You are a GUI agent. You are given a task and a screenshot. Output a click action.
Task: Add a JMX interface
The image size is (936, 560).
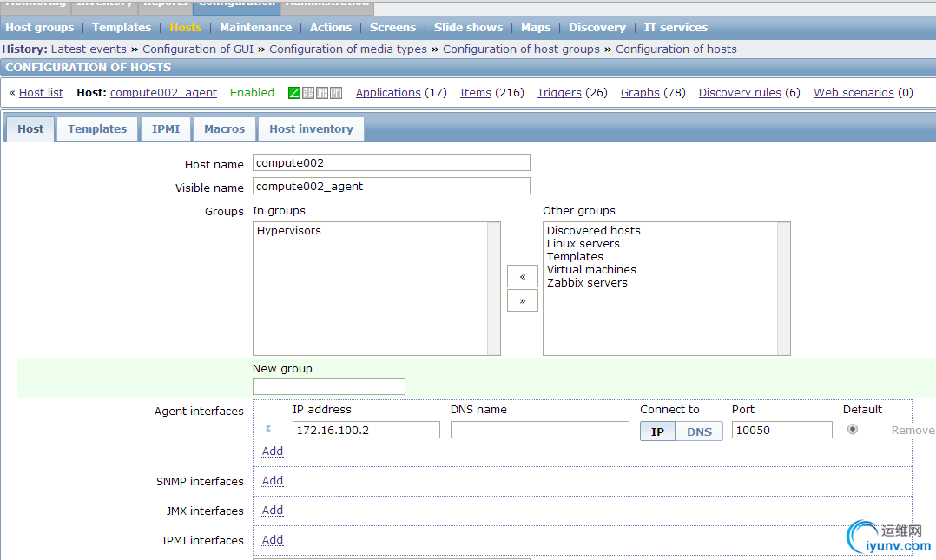273,511
